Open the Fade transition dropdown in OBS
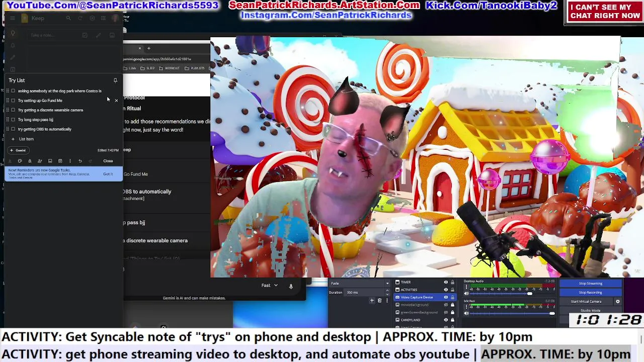This screenshot has width=644, height=362. 359,284
